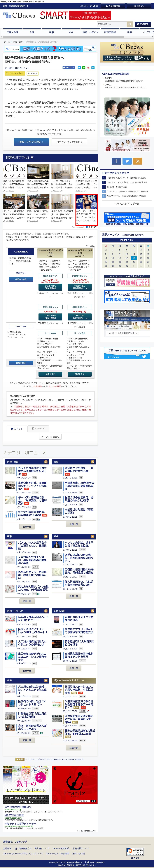Go to next month in calendar
Image resolution: width=154 pixels, height=868 pixels.
[149, 240]
